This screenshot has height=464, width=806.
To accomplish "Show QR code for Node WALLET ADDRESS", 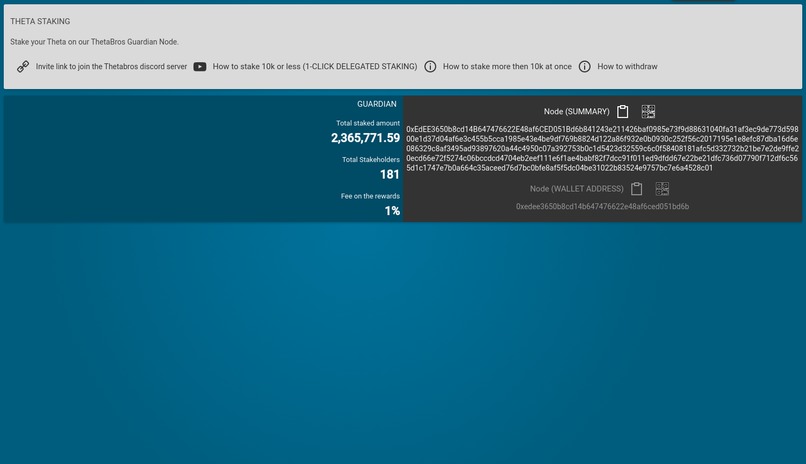I will 662,189.
